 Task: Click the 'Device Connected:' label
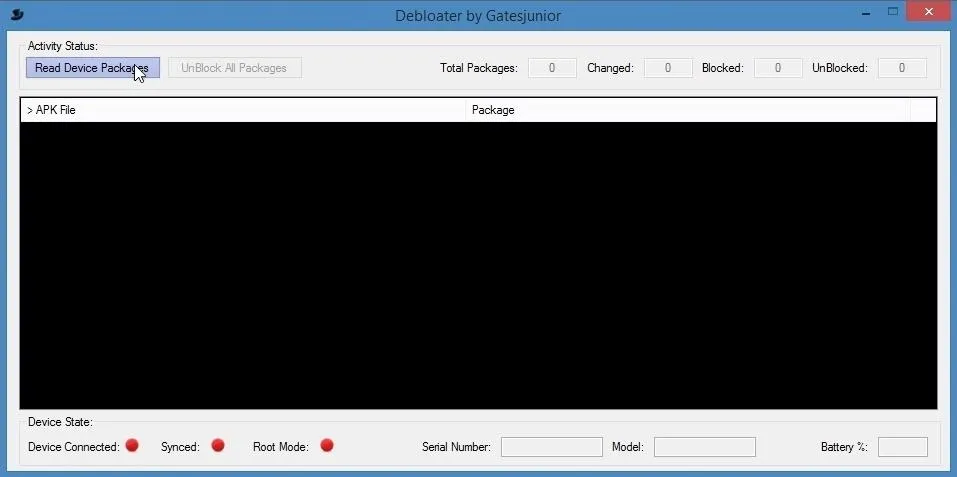point(74,447)
